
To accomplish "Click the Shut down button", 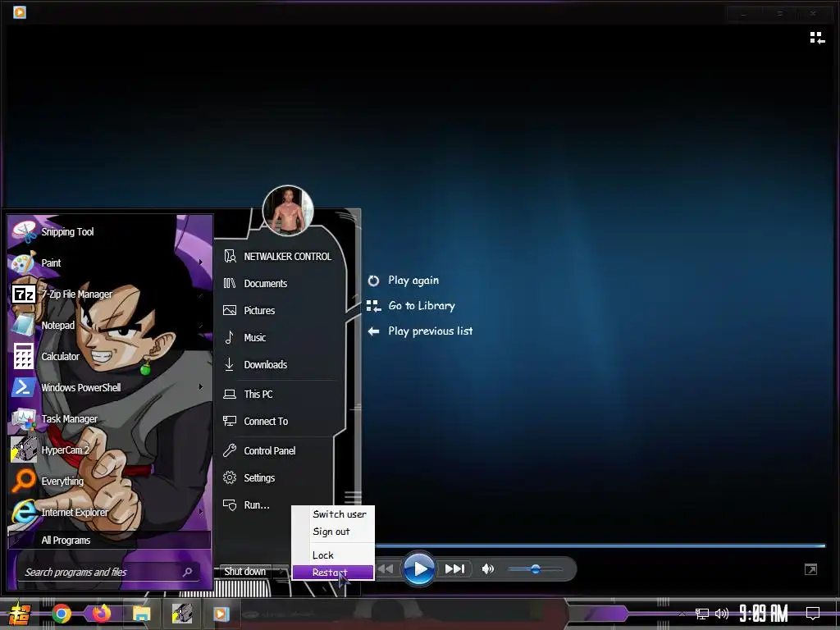I will (x=244, y=572).
